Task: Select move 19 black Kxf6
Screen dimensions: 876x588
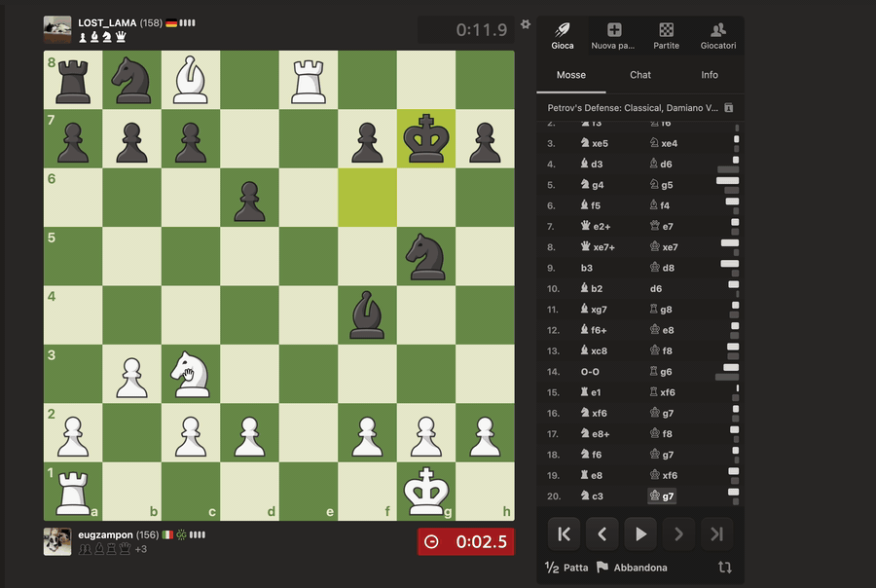Action: [x=664, y=475]
